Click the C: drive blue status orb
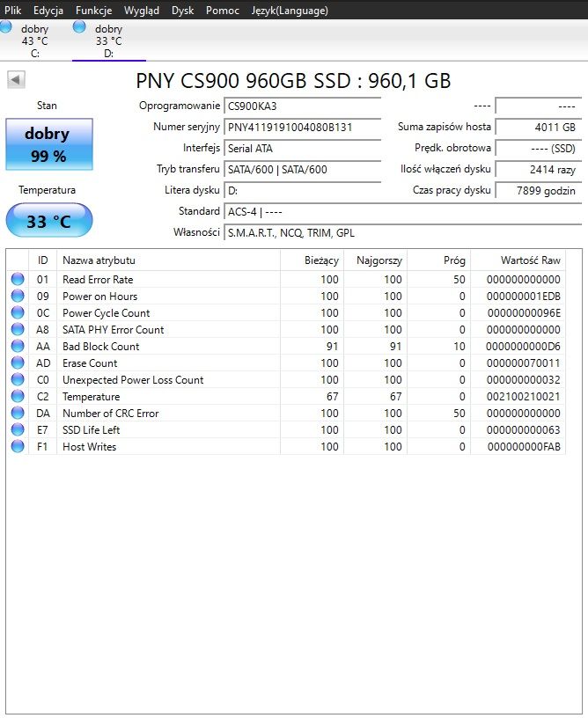Screen dimensions: 588x718 pos(6,26)
